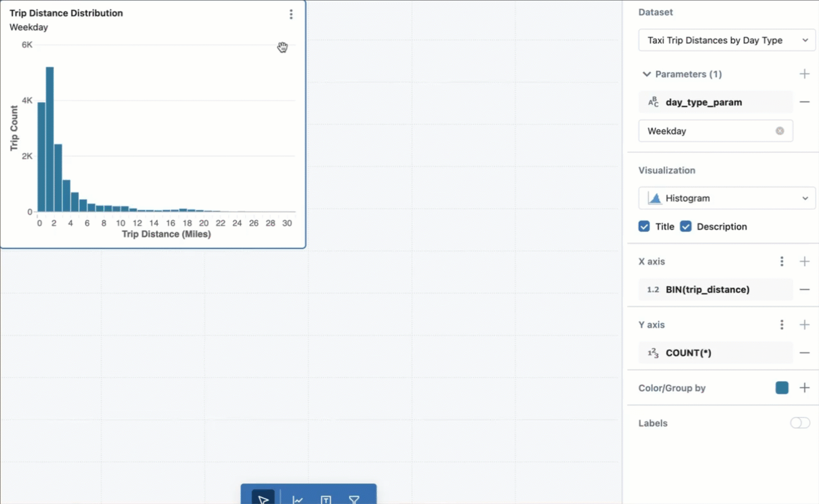Open the Dataset dropdown menu

pos(726,40)
